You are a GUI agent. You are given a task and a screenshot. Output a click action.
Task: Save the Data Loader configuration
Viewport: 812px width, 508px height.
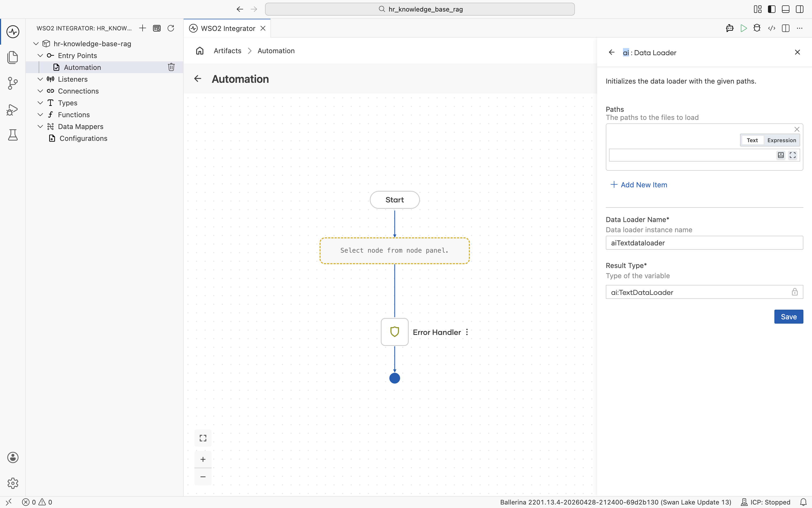click(x=789, y=317)
